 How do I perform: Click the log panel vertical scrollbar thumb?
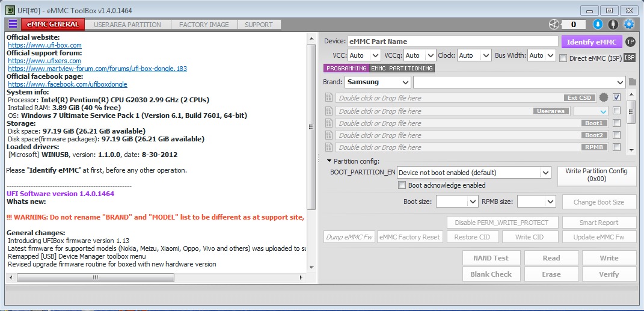tap(311, 126)
